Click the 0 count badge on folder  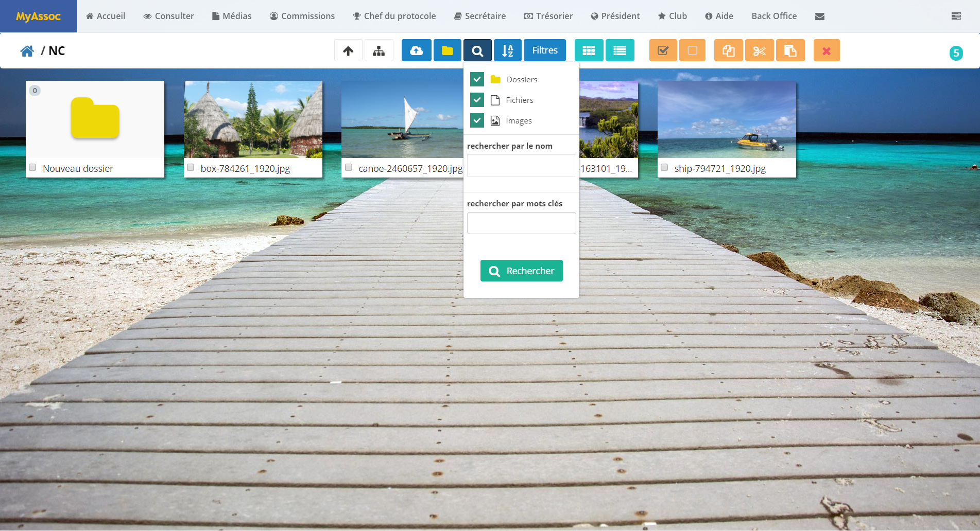point(35,91)
